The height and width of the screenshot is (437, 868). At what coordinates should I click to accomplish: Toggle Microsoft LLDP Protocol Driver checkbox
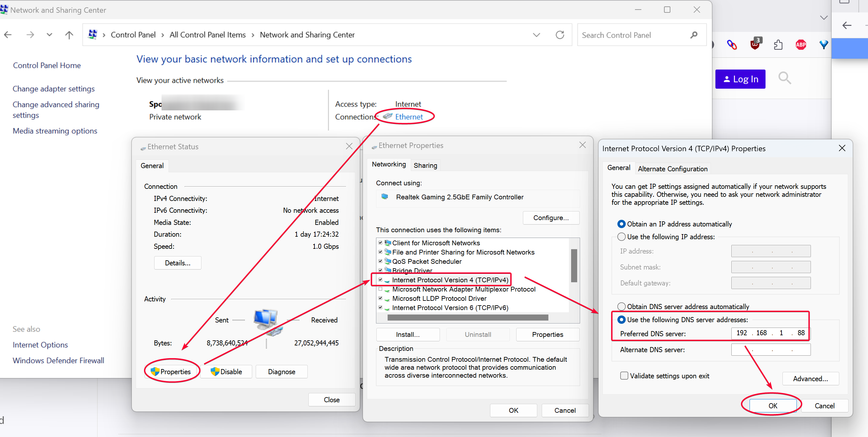(381, 298)
